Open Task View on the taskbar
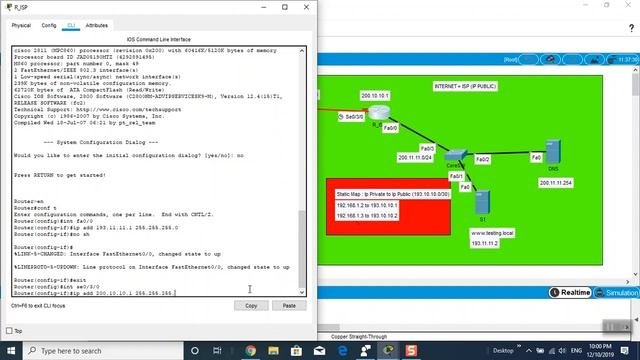 (217, 351)
